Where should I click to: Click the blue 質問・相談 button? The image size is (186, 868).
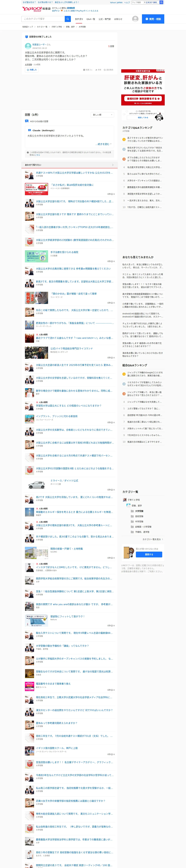[153, 19]
